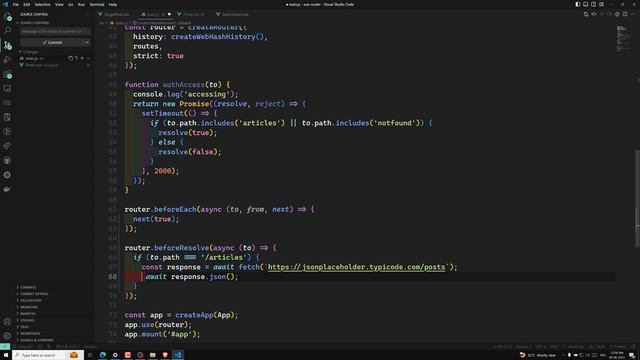Image resolution: width=640 pixels, height=360 pixels.
Task: Open the Edit menu
Action: (x=27, y=4)
